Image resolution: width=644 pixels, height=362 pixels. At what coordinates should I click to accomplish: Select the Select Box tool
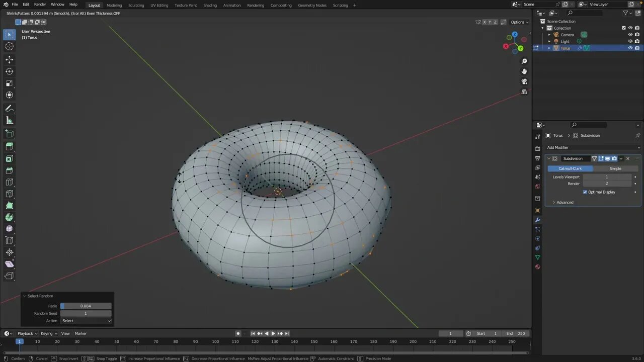9,35
